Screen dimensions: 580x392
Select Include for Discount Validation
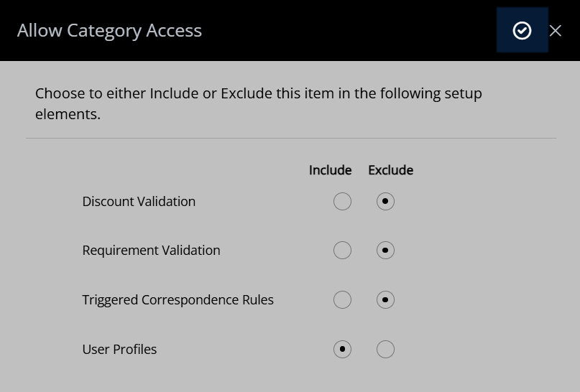coord(342,201)
